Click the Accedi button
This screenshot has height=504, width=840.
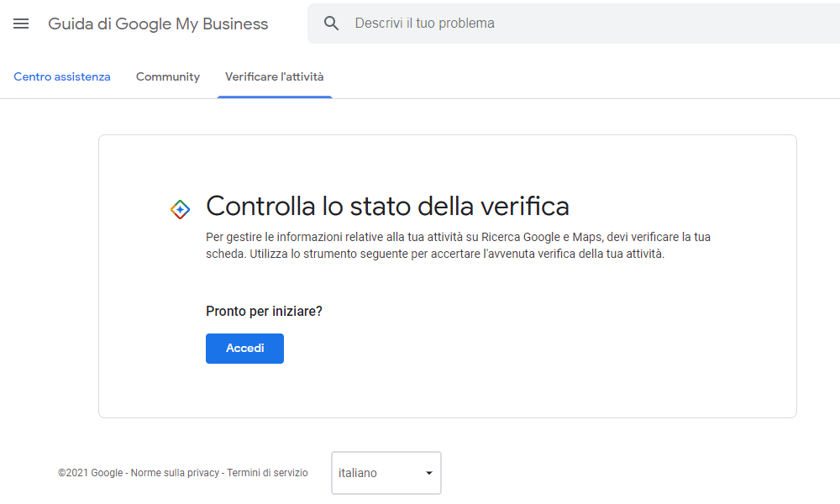[x=244, y=348]
